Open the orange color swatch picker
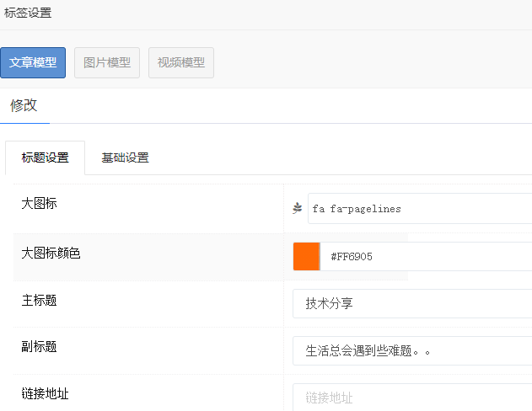The width and height of the screenshot is (532, 411). pos(306,256)
